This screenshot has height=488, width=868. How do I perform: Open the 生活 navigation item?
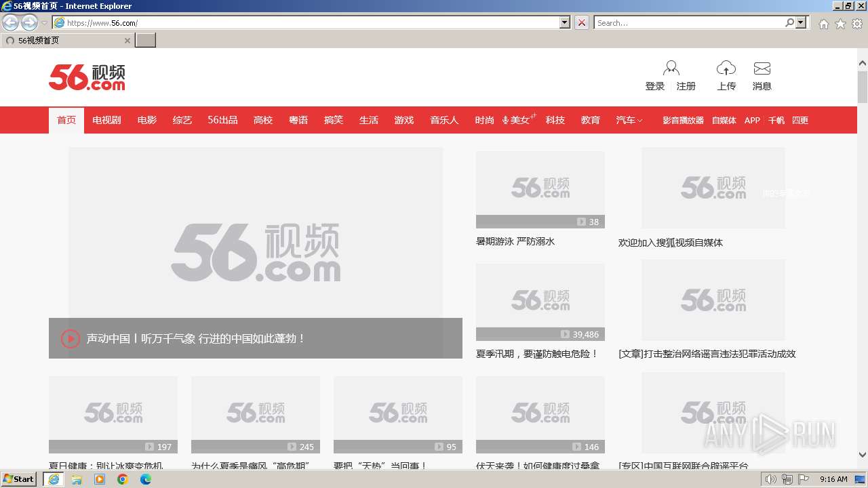point(369,120)
